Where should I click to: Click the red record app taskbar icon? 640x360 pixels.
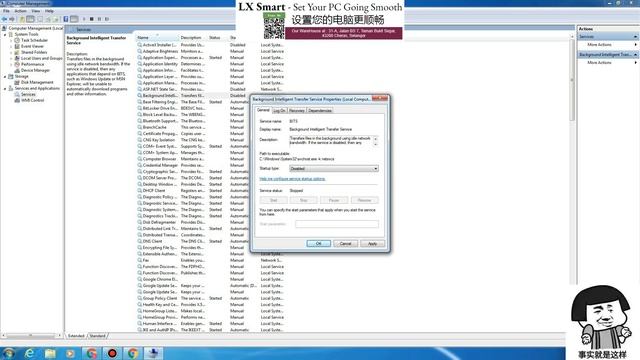coord(112,353)
